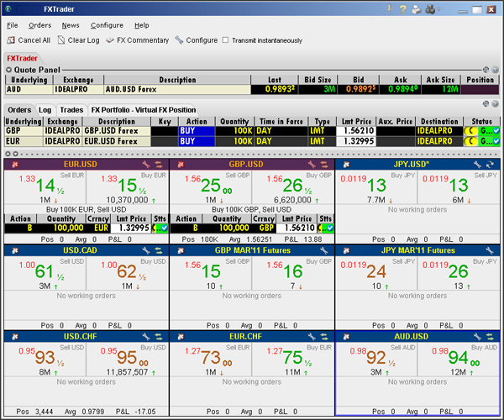Click Ask price 0.9894 in Quote Panel
Viewport: 504px width, 420px height.
coord(400,89)
